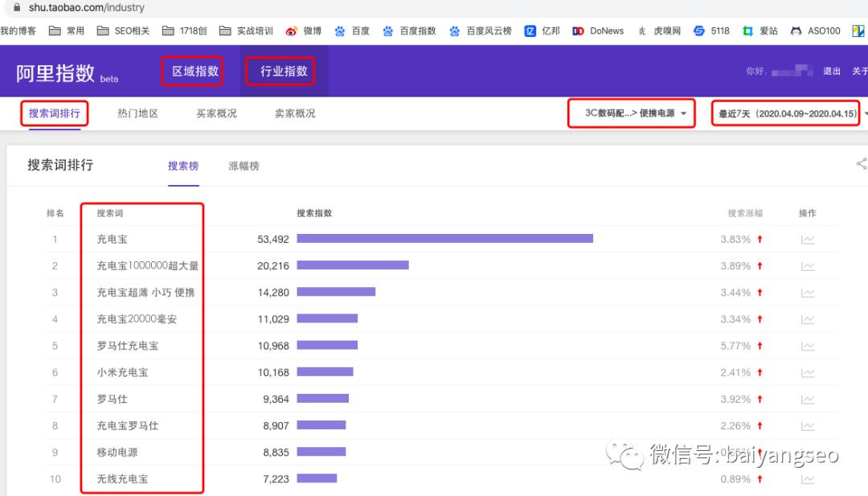Screen dimensions: 868x496
Task: Click the share icon beside 搜索词排行
Action: [861, 163]
